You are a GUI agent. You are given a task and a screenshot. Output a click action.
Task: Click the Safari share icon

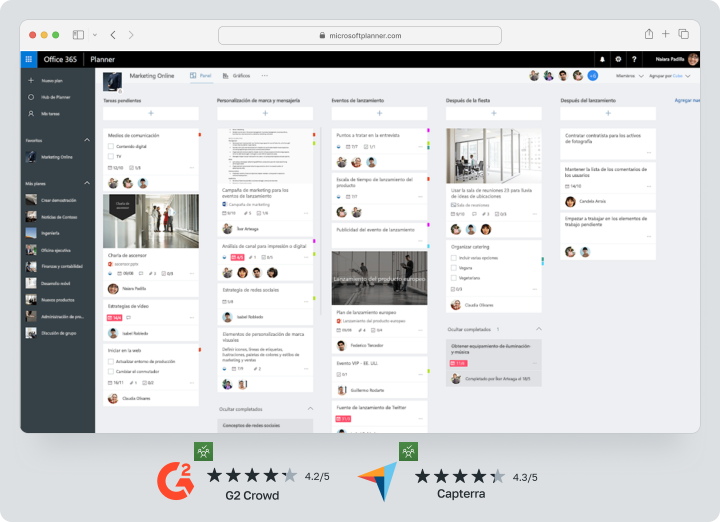click(x=648, y=34)
